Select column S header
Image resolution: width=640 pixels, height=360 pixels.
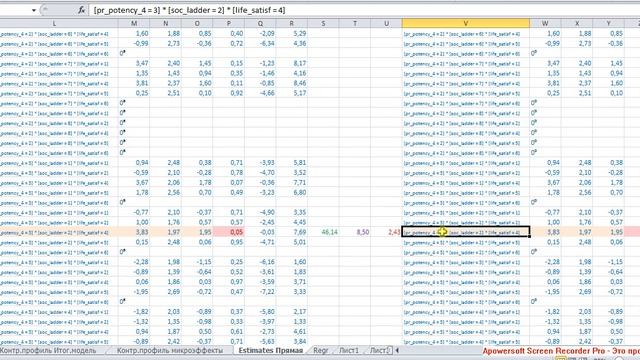pyautogui.click(x=323, y=24)
